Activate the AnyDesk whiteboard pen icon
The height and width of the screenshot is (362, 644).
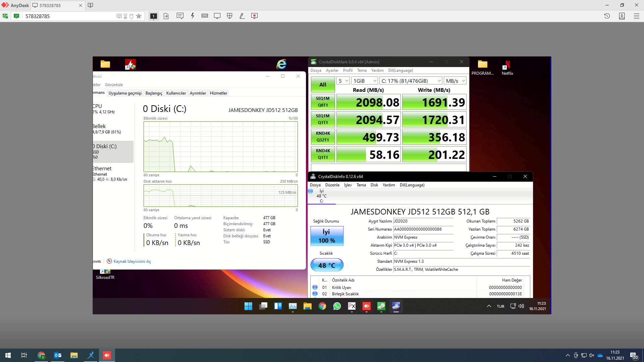(x=242, y=16)
